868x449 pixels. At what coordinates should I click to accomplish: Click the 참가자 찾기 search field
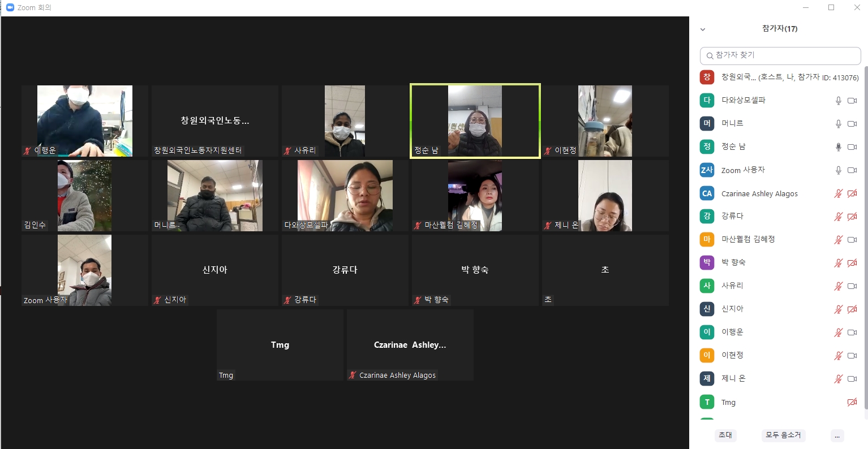[780, 55]
